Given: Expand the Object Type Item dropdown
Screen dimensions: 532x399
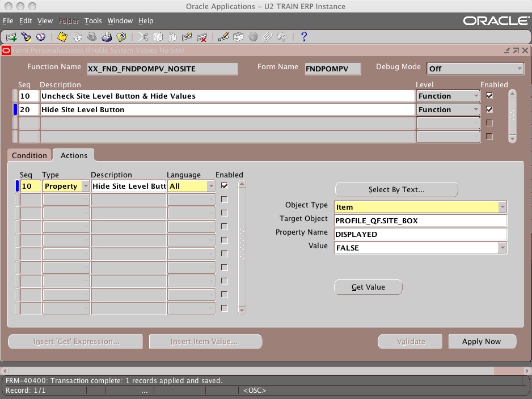Looking at the screenshot, I should coord(503,207).
